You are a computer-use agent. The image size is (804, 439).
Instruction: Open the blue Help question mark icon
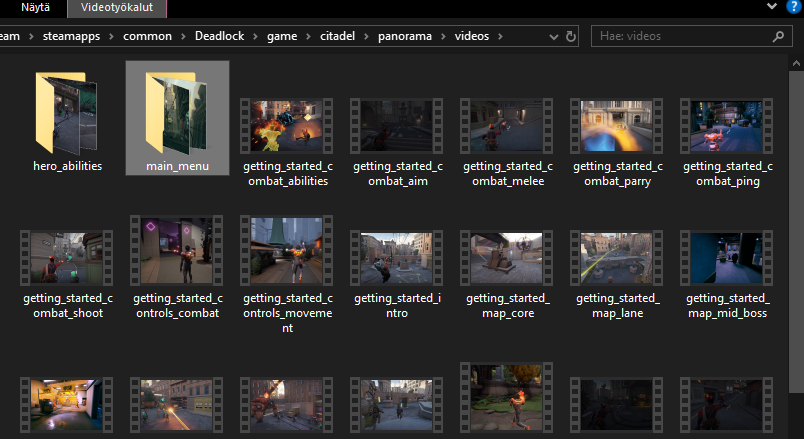point(794,7)
